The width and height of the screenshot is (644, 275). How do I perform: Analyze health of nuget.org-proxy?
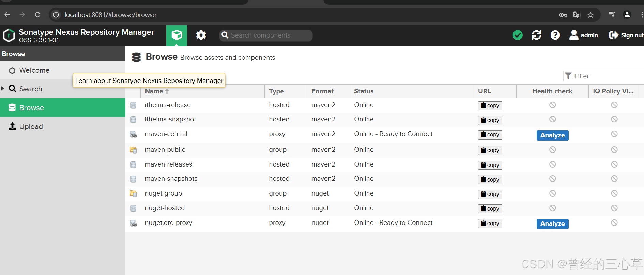(x=552, y=224)
